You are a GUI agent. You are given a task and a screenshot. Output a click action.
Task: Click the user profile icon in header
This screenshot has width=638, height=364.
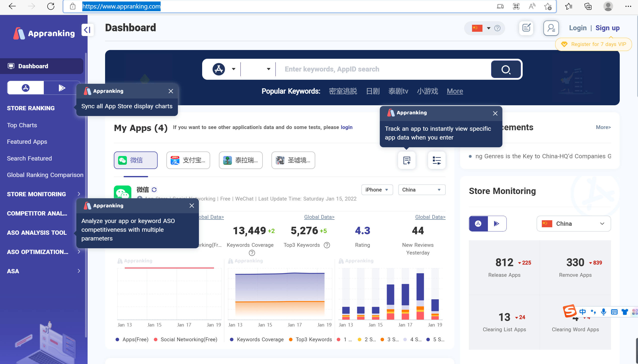point(551,28)
